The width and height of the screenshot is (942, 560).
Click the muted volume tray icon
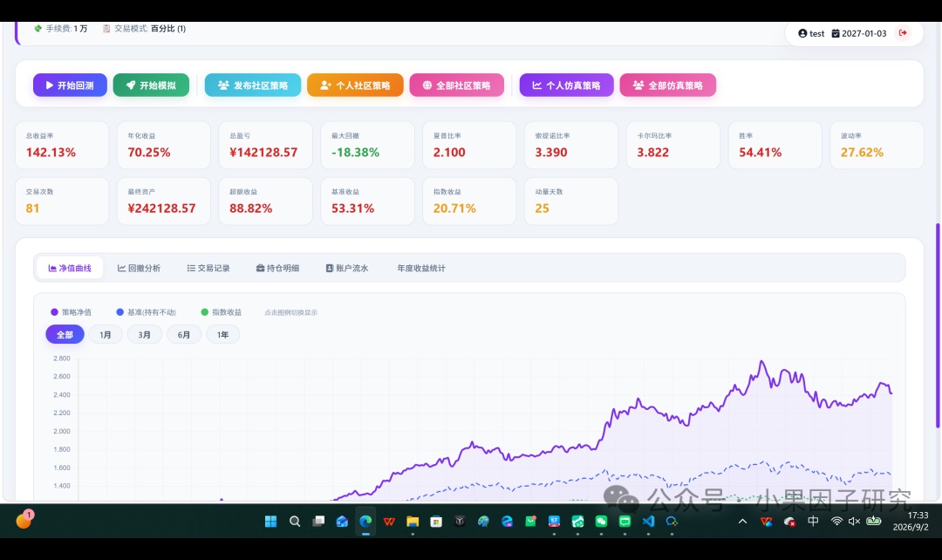(x=854, y=521)
